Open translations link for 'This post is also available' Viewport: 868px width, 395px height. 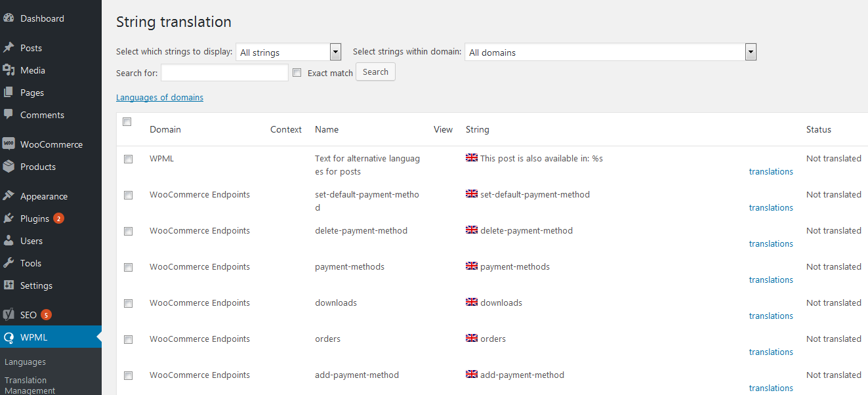[771, 171]
